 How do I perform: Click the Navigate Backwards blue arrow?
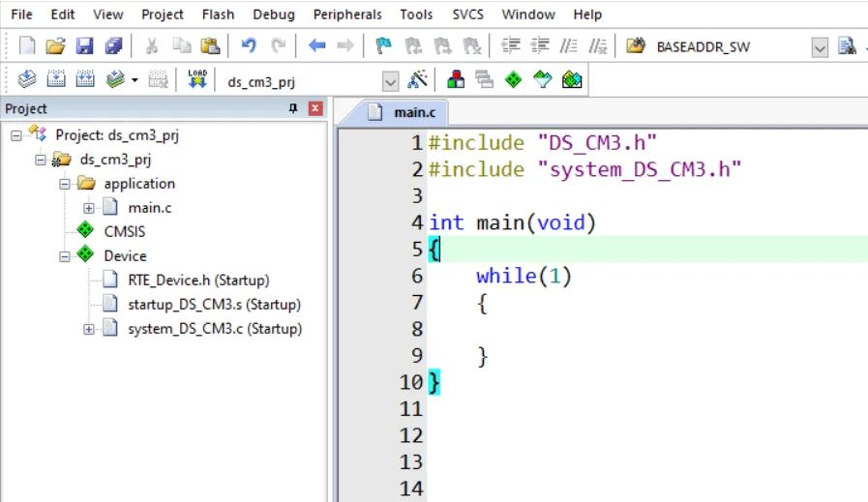point(316,45)
